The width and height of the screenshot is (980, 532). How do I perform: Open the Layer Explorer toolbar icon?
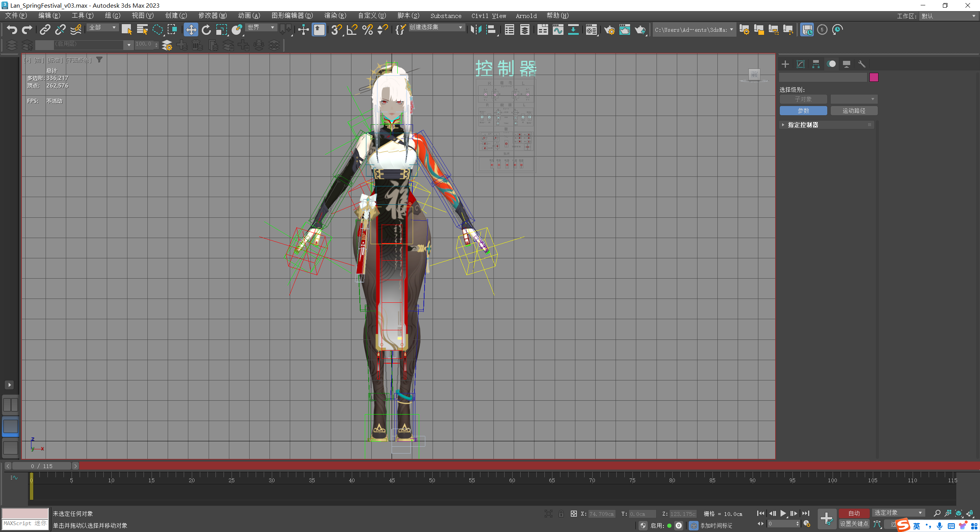coord(525,29)
